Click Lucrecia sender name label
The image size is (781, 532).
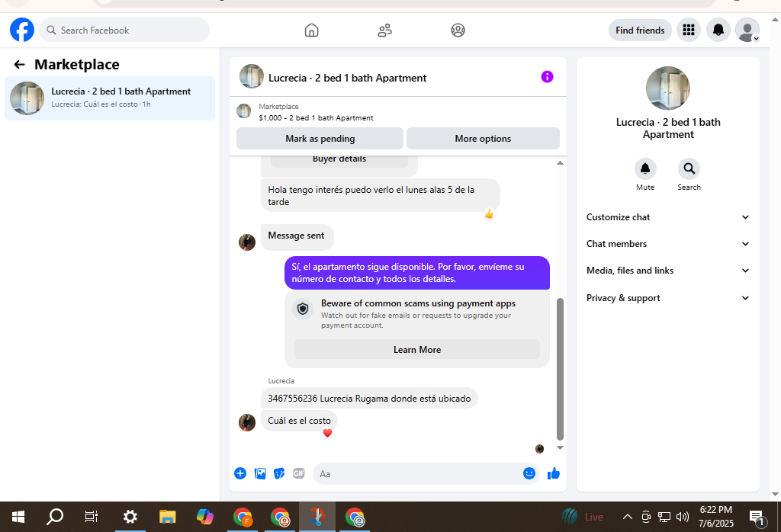[x=281, y=381]
